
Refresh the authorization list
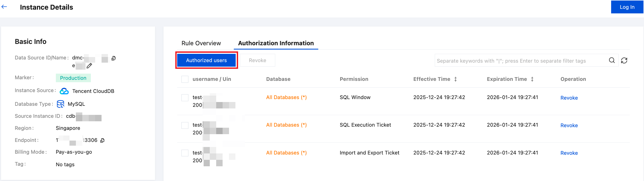pyautogui.click(x=624, y=61)
